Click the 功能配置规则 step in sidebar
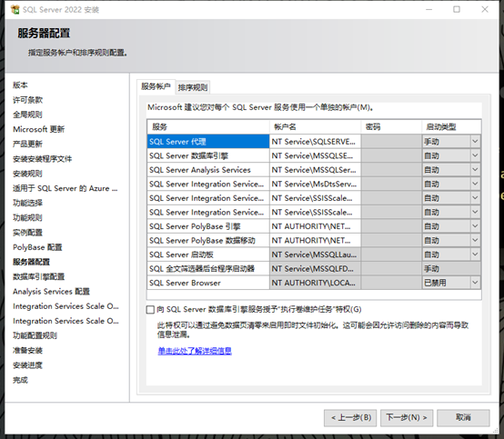The image size is (504, 439). click(35, 335)
